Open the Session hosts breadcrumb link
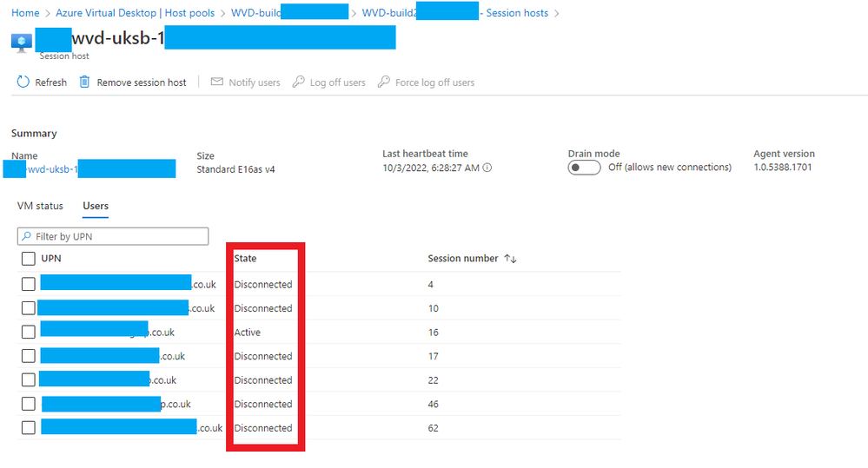This screenshot has height=468, width=868. point(517,13)
